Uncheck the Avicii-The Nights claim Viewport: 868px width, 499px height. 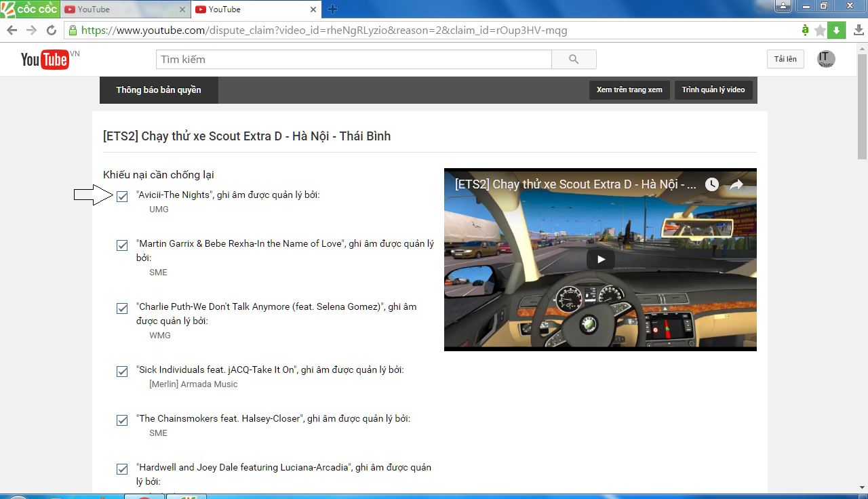tap(122, 197)
